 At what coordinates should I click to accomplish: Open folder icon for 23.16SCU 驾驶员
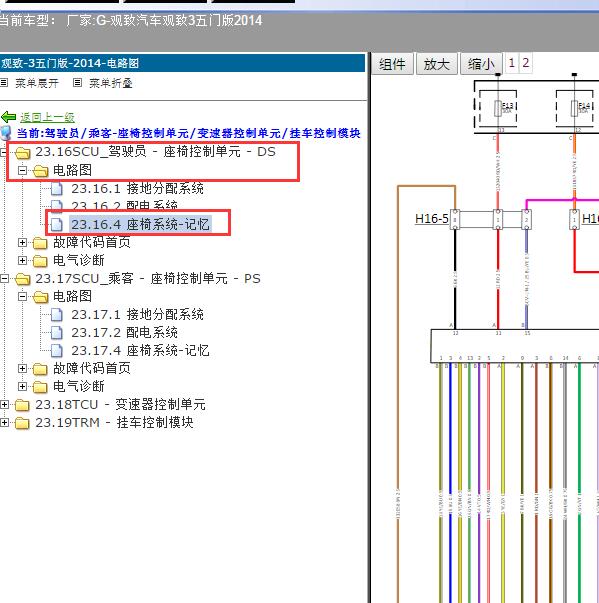click(x=23, y=152)
